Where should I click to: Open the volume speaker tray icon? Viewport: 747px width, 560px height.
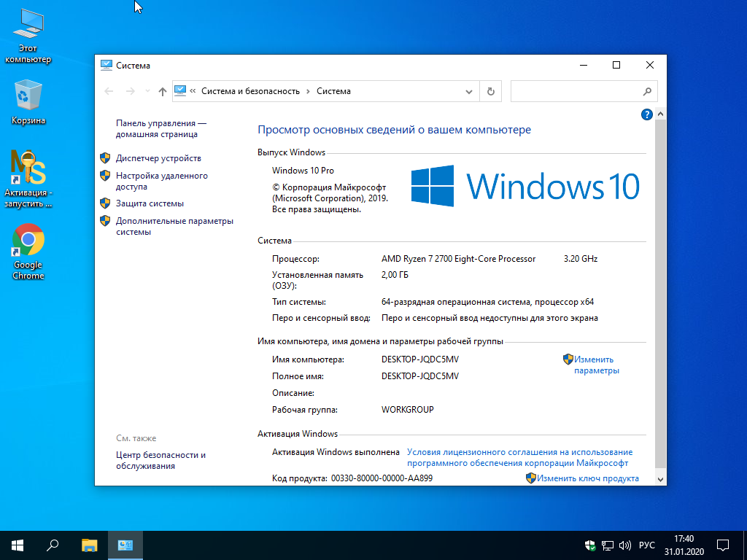click(624, 545)
